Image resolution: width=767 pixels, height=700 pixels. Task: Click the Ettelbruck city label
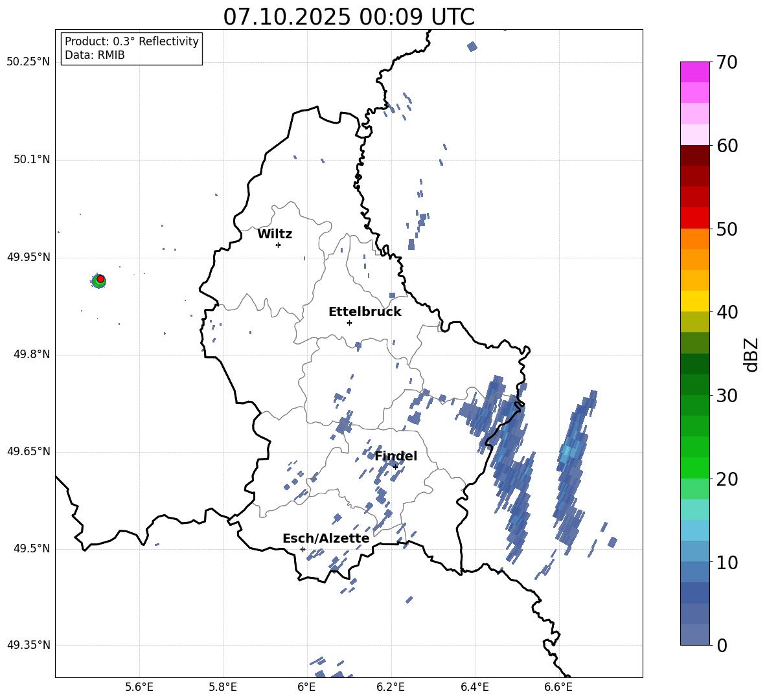(x=365, y=312)
